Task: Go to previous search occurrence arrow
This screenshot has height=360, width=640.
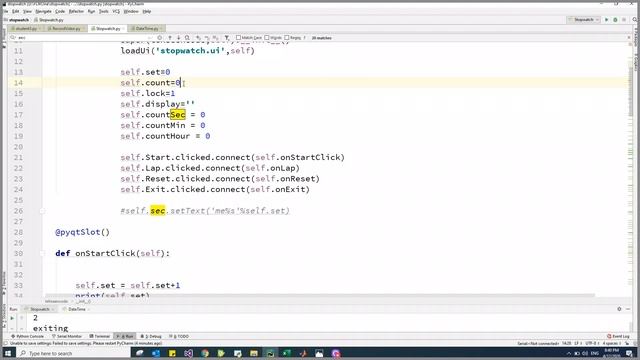Action: tap(170, 38)
